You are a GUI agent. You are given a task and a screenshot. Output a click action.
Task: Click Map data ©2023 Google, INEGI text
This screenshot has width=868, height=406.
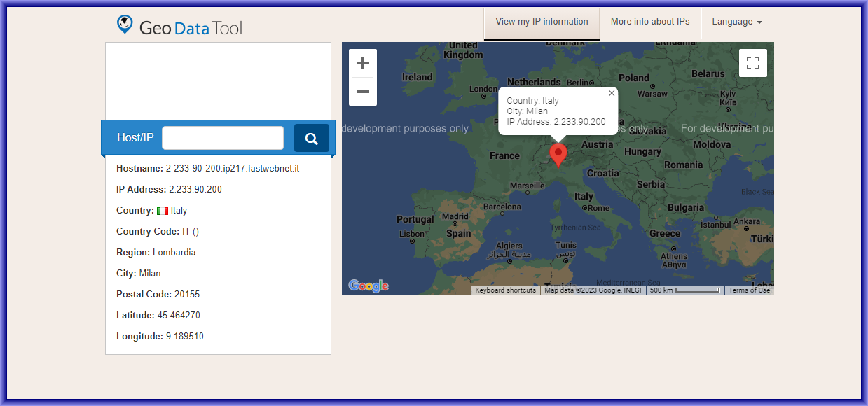point(593,290)
